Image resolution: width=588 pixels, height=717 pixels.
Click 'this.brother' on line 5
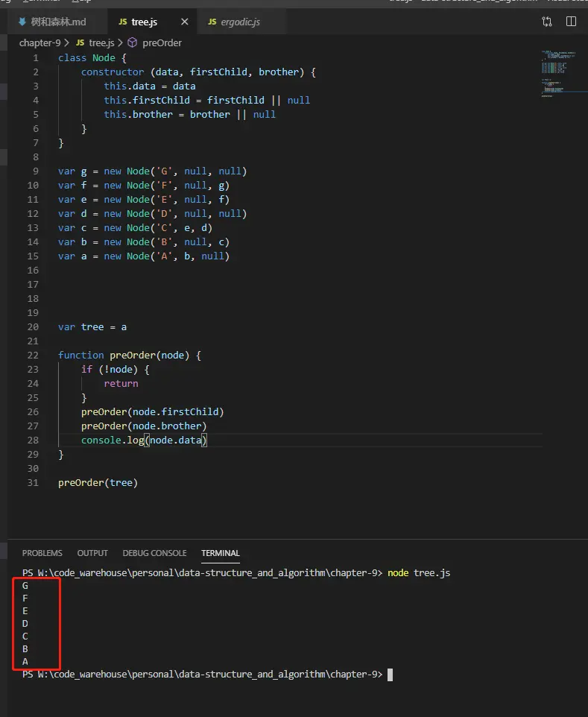coord(138,114)
